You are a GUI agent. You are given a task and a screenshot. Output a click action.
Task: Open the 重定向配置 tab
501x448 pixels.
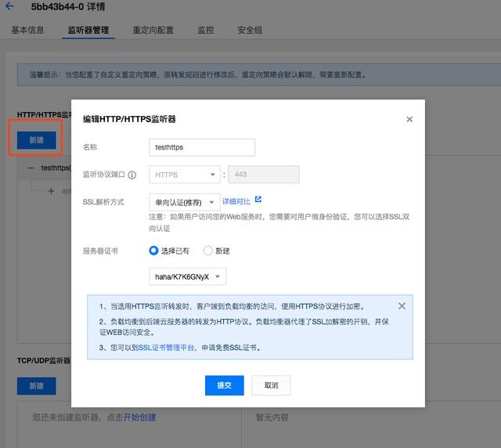pyautogui.click(x=153, y=31)
